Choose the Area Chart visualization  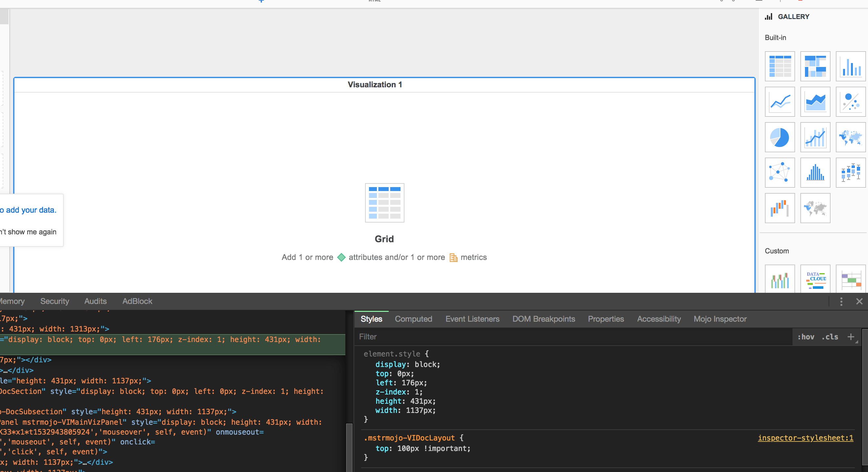tap(815, 102)
